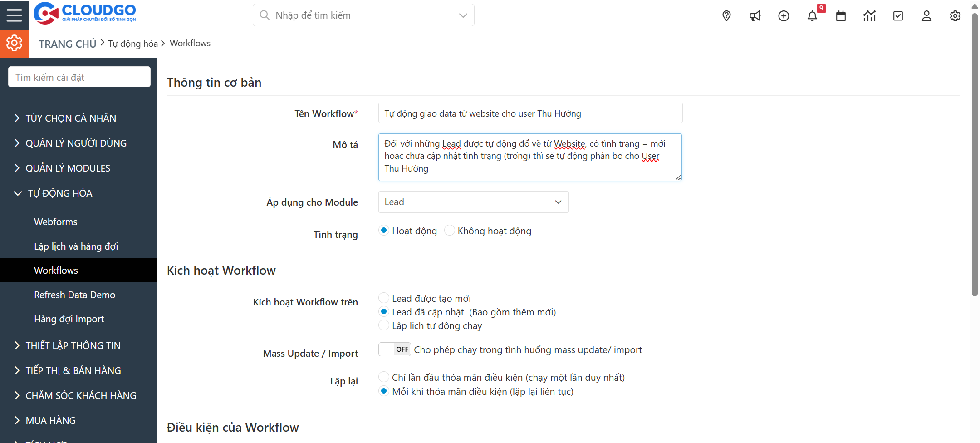
Task: Open the announcements megaphone icon
Action: pyautogui.click(x=755, y=16)
